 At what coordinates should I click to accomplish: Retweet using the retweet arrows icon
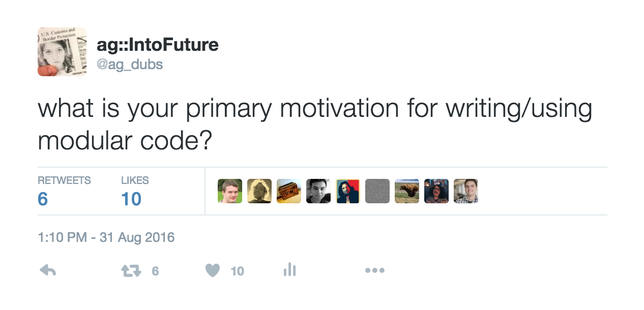click(131, 271)
